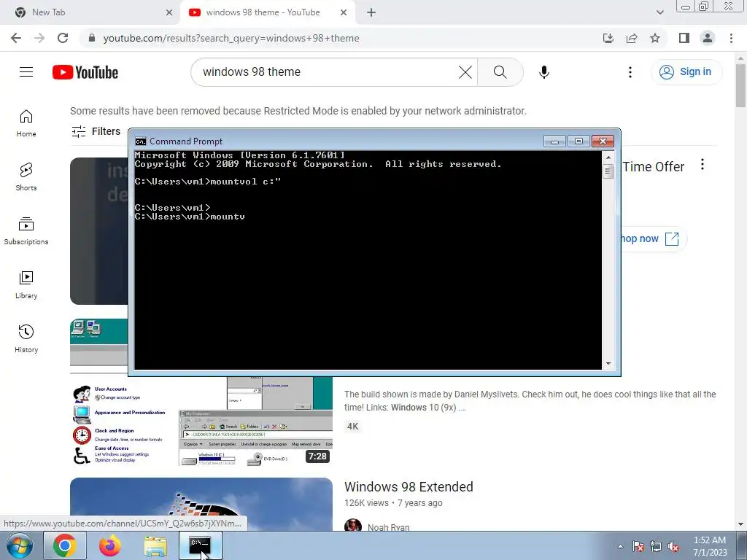
Task: Open Windows Explorer from taskbar
Action: click(x=155, y=545)
